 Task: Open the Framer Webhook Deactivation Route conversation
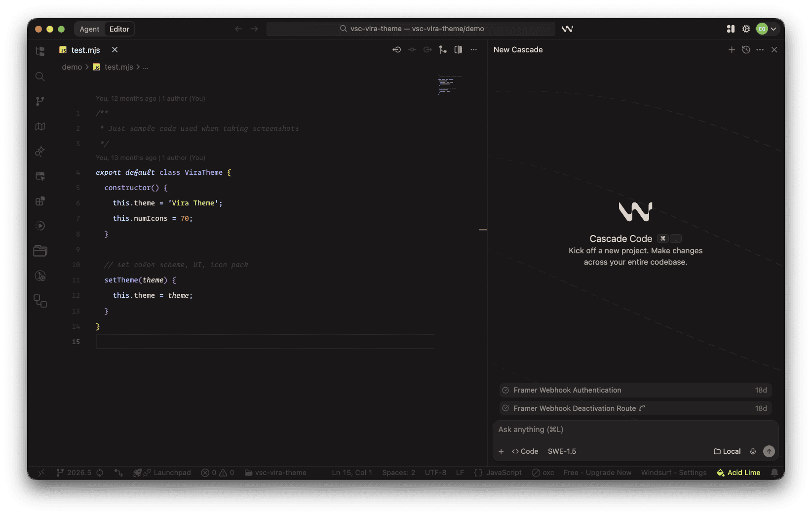635,408
